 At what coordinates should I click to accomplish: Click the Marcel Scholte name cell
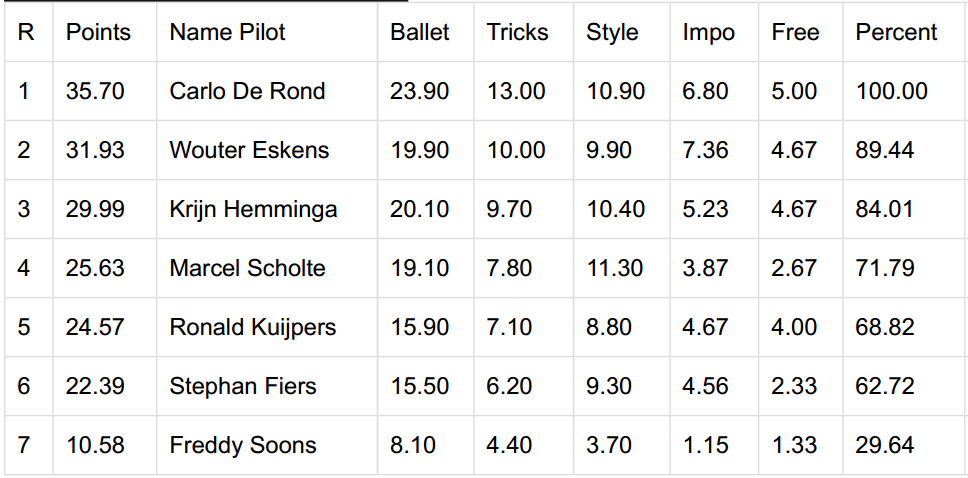click(267, 268)
